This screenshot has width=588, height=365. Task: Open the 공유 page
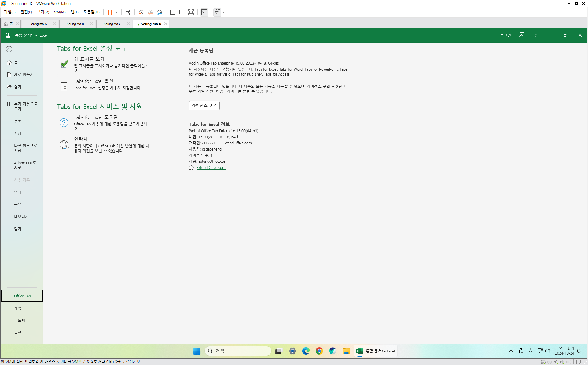22,204
